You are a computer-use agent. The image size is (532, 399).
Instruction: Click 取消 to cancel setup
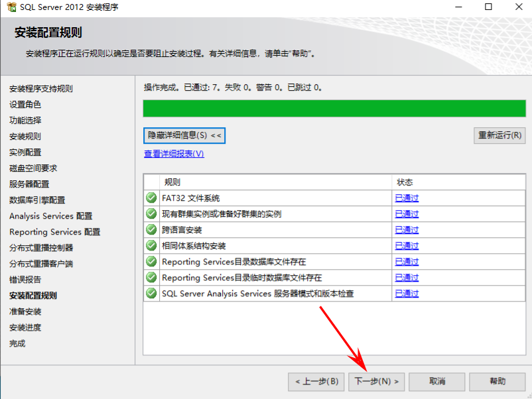(436, 382)
